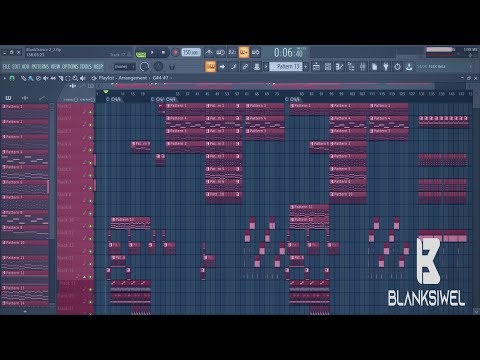480x360 pixels.
Task: Open the Mixer icon
Action: (362, 67)
